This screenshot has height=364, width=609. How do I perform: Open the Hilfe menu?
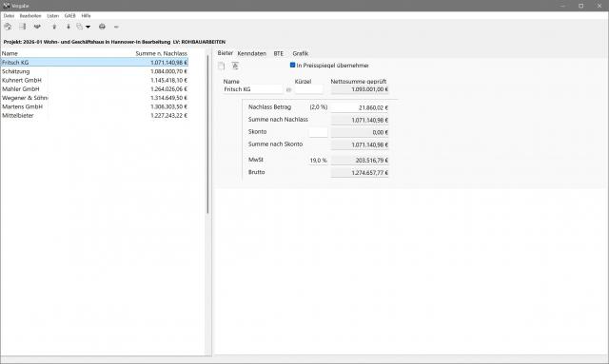click(x=86, y=16)
